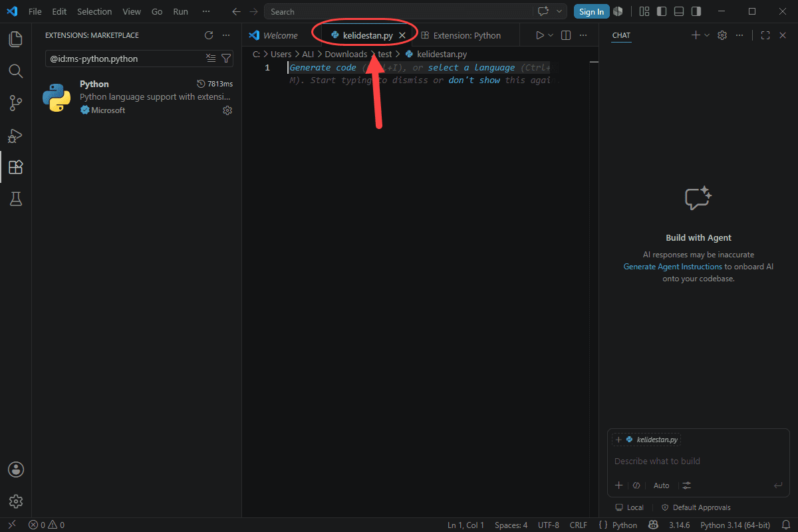Image resolution: width=798 pixels, height=532 pixels.
Task: Open extensions view more actions menu
Action: pos(226,35)
